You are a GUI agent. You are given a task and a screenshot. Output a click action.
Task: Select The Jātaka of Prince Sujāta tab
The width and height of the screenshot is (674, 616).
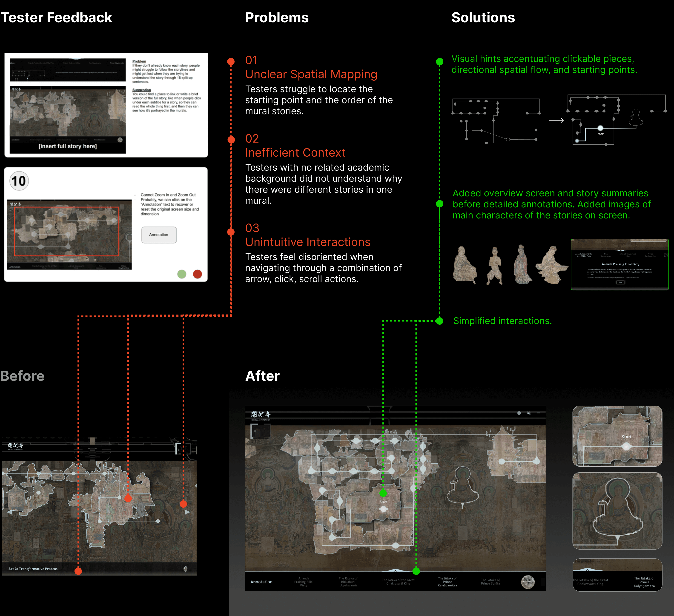pos(490,582)
